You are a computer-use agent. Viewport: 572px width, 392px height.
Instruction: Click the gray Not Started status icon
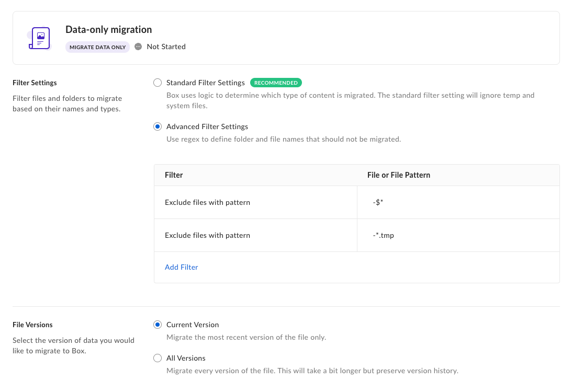[138, 47]
